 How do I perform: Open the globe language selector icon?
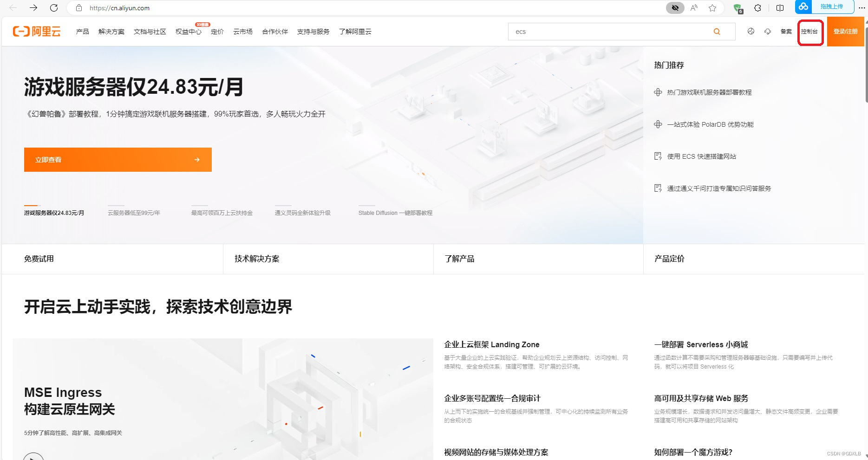pyautogui.click(x=751, y=31)
